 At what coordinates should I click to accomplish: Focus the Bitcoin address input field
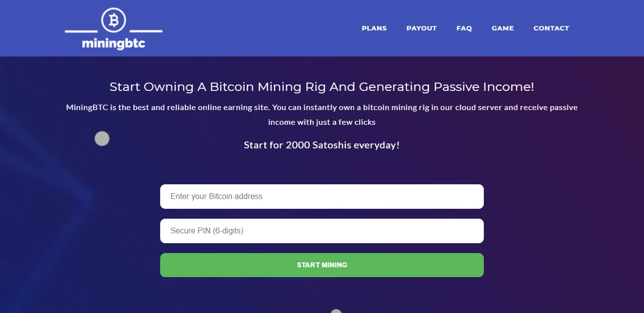[322, 197]
